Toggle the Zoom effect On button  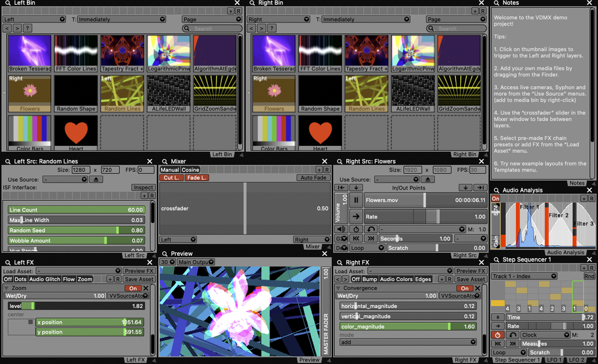(133, 288)
